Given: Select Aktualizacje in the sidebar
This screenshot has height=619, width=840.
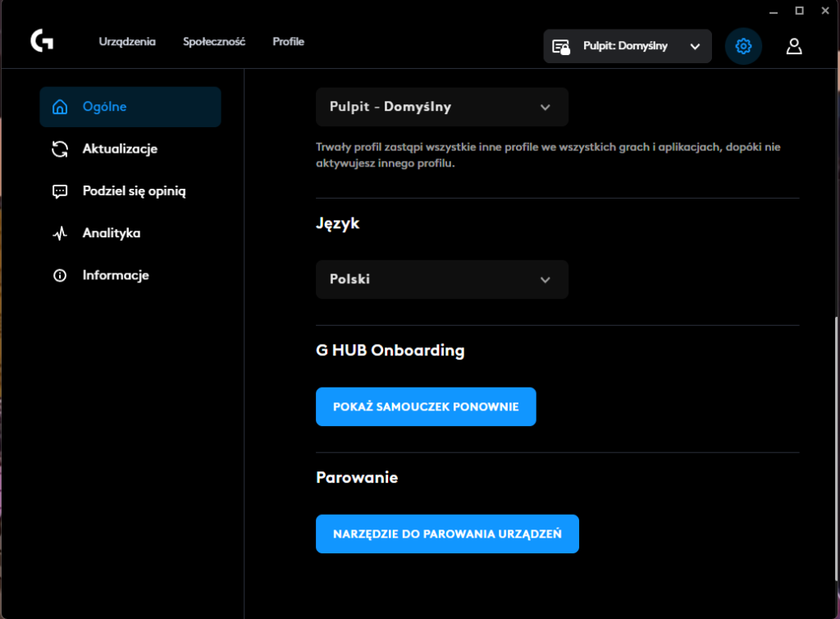Looking at the screenshot, I should [x=121, y=149].
